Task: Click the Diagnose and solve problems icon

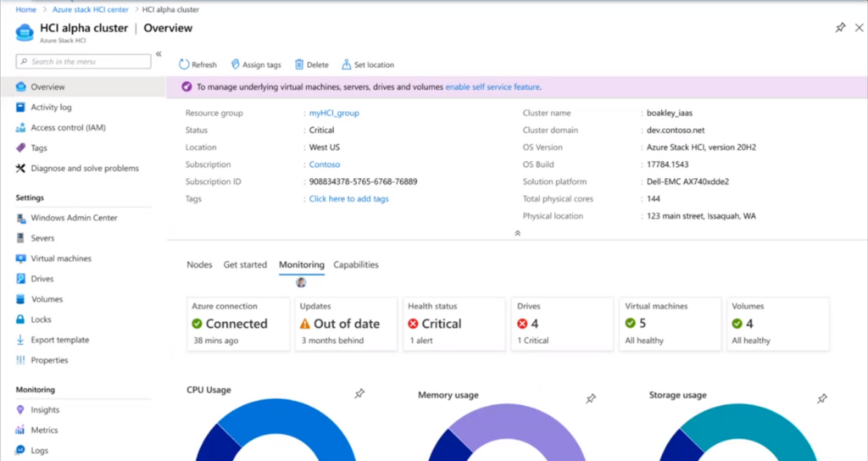Action: (20, 169)
